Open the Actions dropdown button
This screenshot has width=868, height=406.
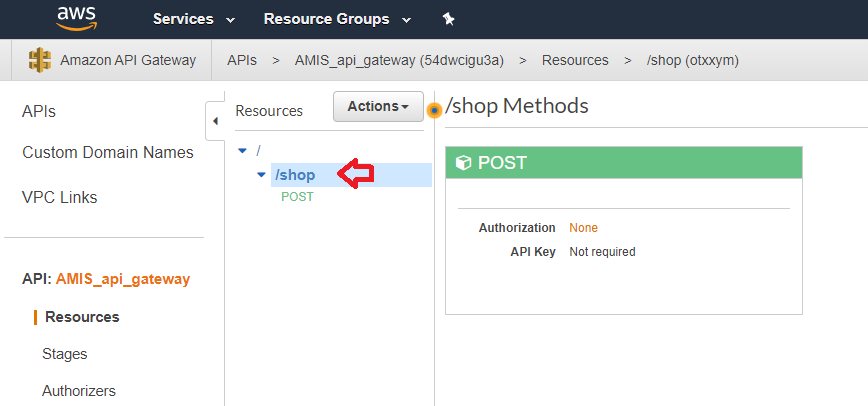[x=378, y=107]
